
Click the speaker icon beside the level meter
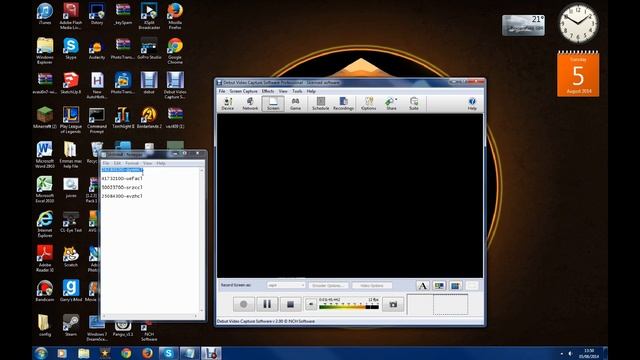click(x=311, y=304)
